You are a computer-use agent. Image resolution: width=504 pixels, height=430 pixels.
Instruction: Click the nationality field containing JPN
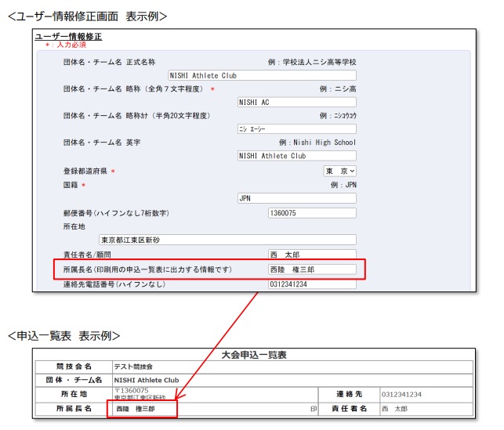pyautogui.click(x=297, y=198)
